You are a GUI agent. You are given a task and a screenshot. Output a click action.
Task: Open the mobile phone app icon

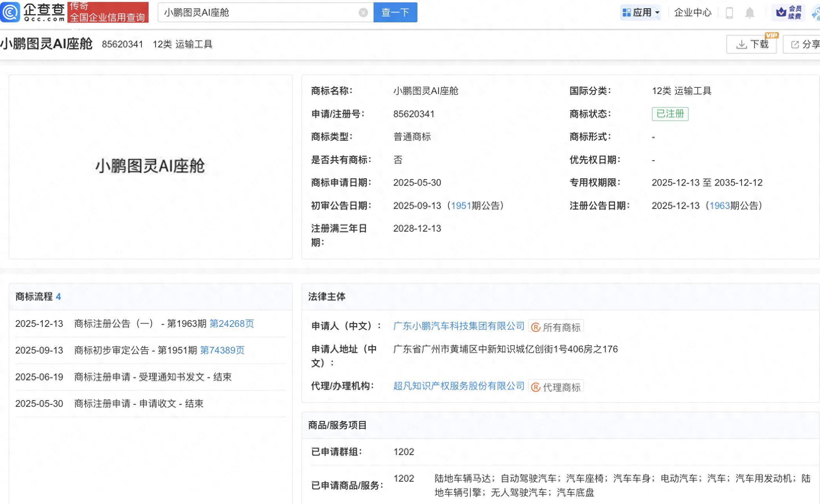coord(729,13)
